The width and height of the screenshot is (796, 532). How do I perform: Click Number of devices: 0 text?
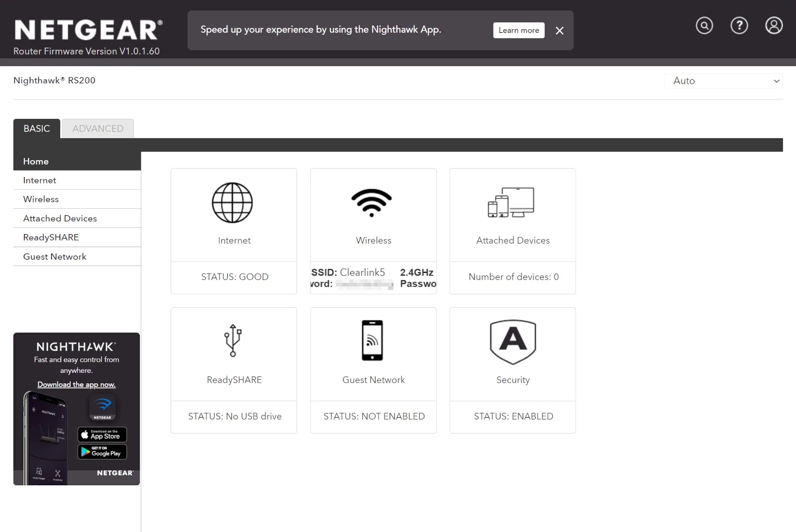(x=513, y=277)
